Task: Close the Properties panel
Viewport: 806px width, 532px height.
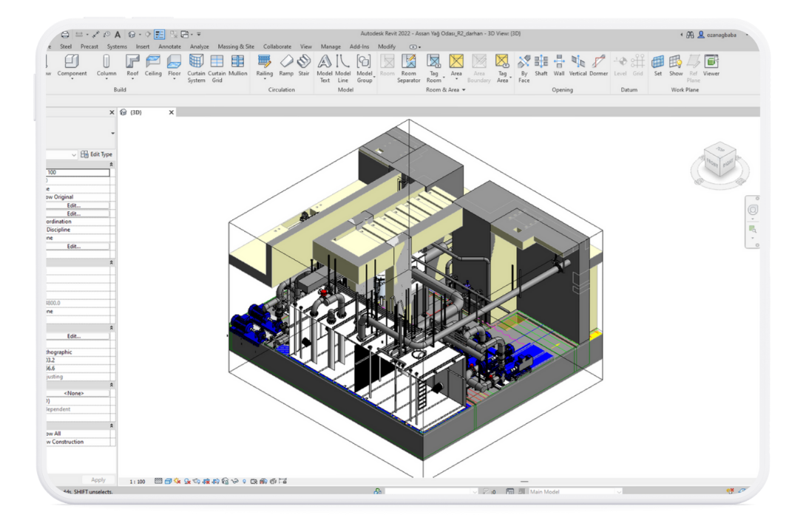Action: 112,112
